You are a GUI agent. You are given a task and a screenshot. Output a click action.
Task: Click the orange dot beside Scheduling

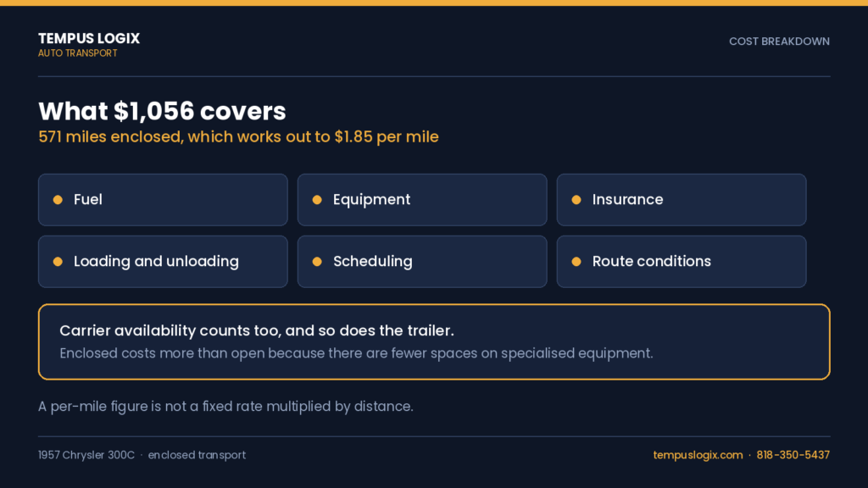point(317,262)
